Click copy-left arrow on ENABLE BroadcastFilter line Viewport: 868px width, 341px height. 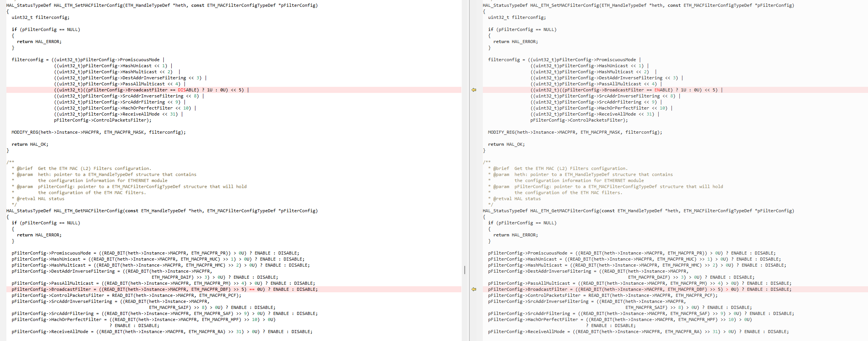coord(474,90)
